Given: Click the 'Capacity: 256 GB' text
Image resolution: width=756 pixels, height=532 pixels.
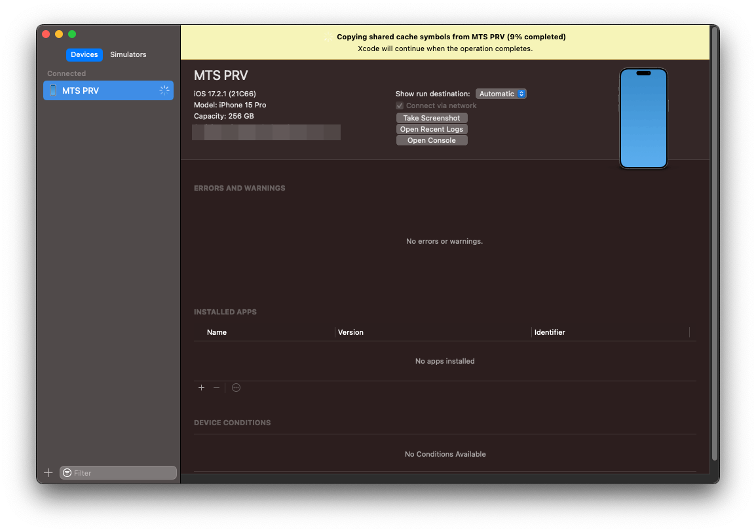Looking at the screenshot, I should pos(223,116).
